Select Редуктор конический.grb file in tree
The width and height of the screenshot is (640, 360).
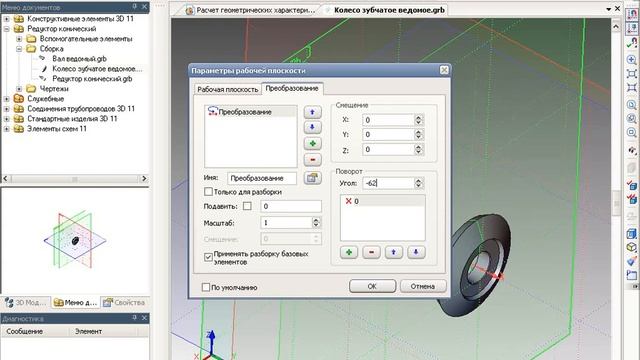pos(92,78)
